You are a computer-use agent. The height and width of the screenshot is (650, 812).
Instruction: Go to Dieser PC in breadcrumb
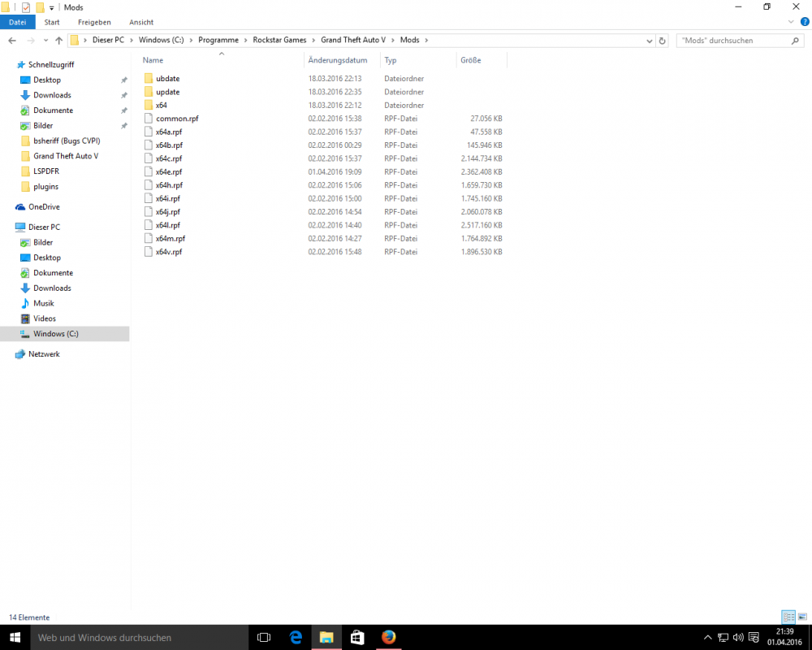point(108,40)
